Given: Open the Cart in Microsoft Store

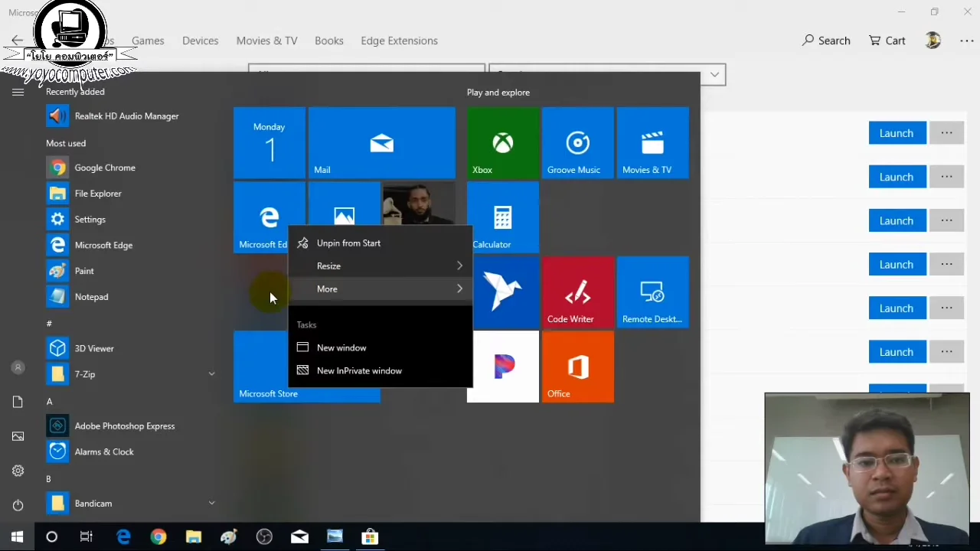Looking at the screenshot, I should [x=887, y=41].
